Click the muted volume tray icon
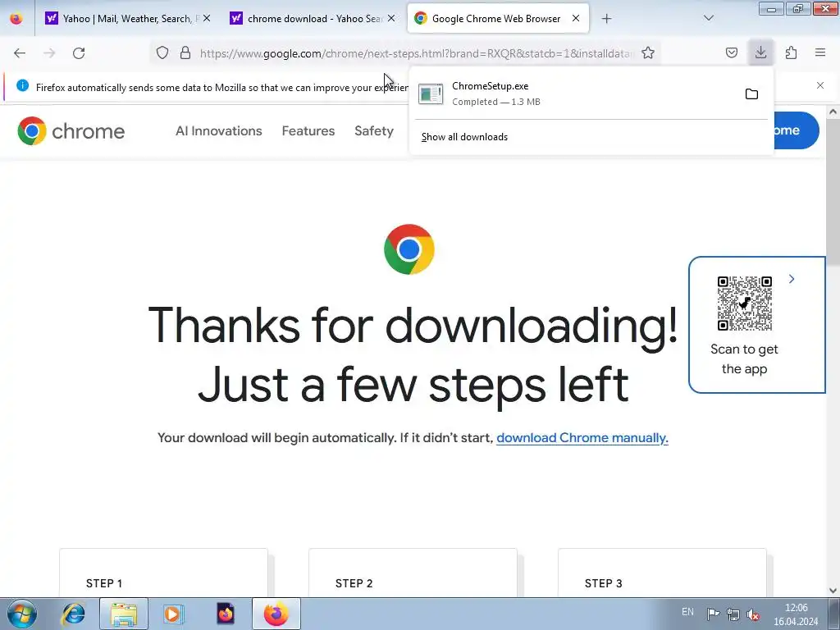The height and width of the screenshot is (630, 840). 753,614
